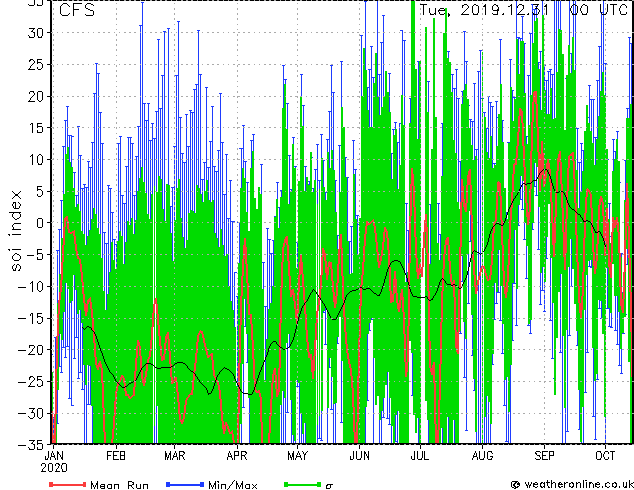Select the y-axis value 20

tap(35, 96)
